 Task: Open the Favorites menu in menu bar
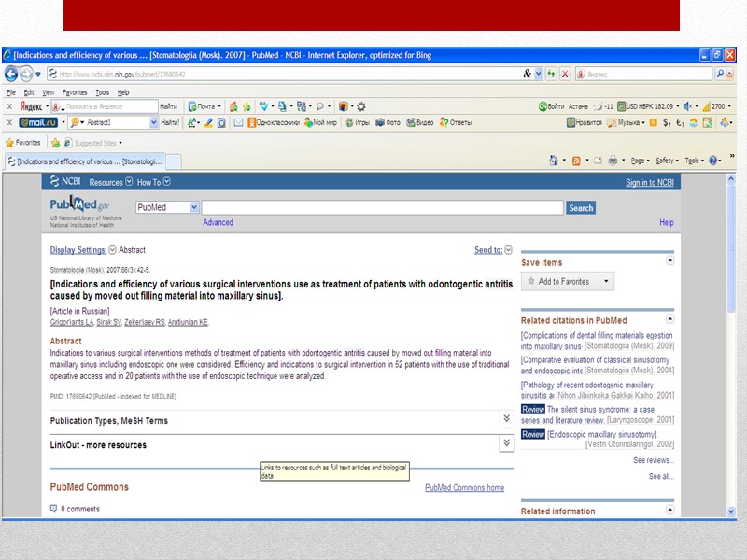75,92
